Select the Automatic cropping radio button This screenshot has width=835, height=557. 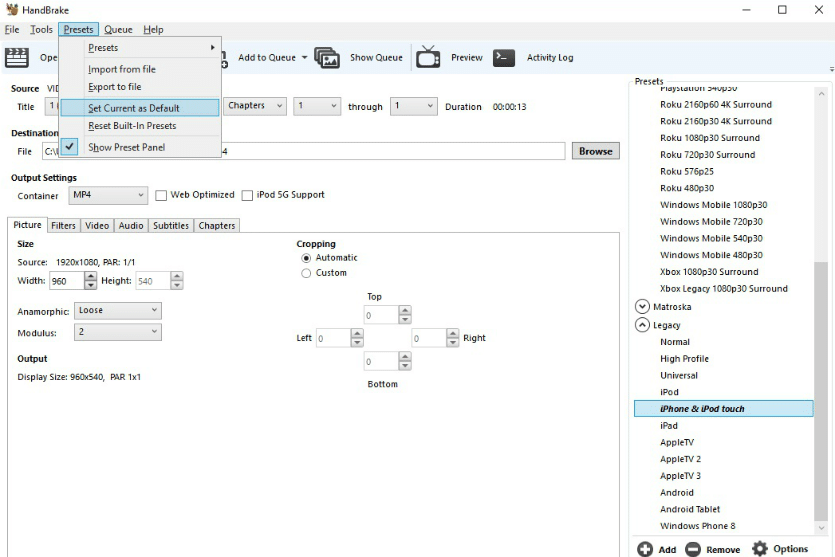(x=306, y=258)
